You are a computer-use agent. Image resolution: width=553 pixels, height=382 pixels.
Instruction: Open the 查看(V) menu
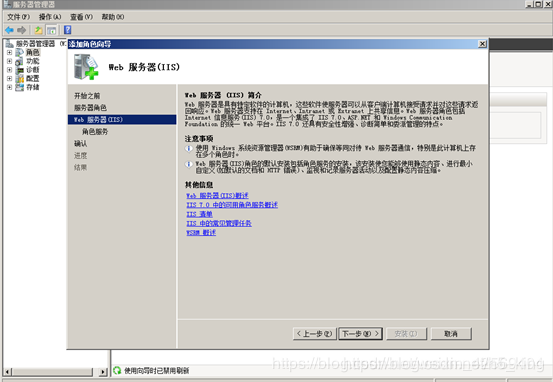pos(81,17)
